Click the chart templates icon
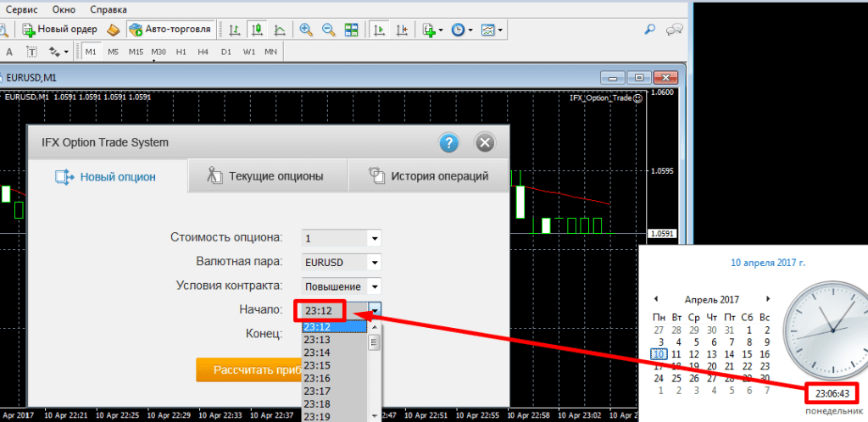Image resolution: width=868 pixels, height=422 pixels. [488, 30]
